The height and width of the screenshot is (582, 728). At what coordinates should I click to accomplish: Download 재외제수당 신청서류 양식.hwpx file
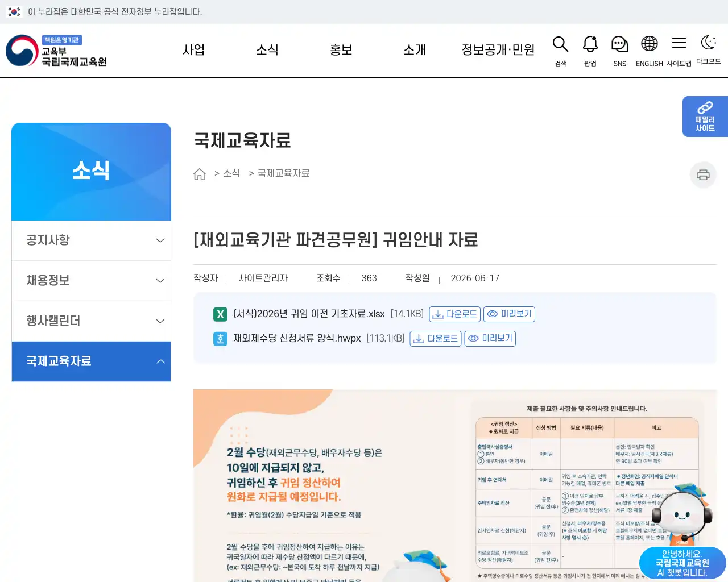point(436,339)
